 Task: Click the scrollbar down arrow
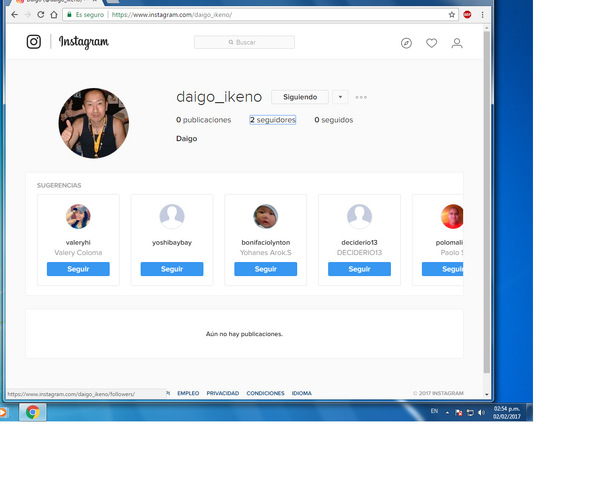[x=486, y=394]
